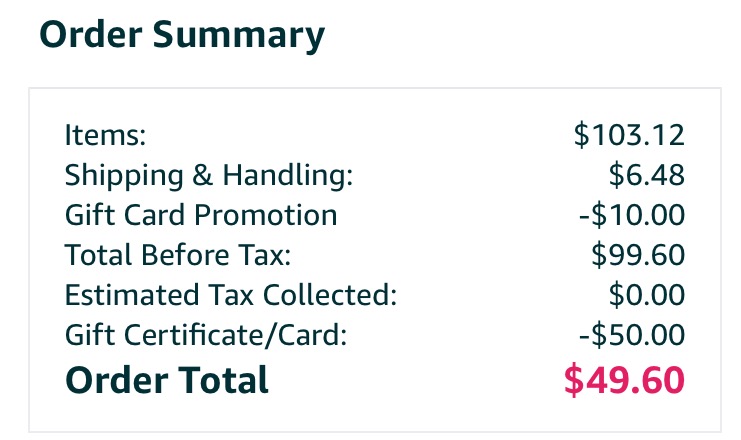Select the $99.60 pre-tax total
The width and height of the screenshot is (741, 440).
[x=637, y=255]
